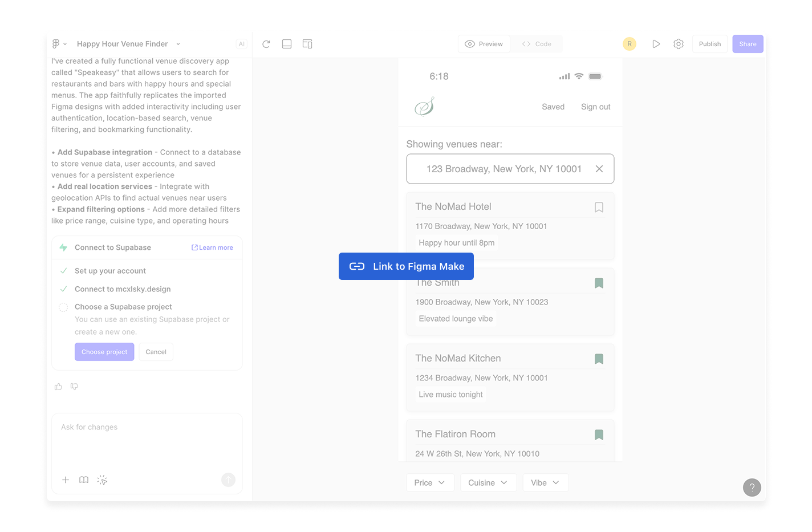Expand the Cuisine filter
The image size is (812, 532).
(x=488, y=482)
